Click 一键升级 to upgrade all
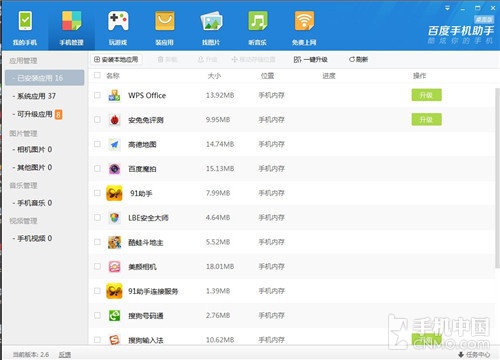 (310, 59)
